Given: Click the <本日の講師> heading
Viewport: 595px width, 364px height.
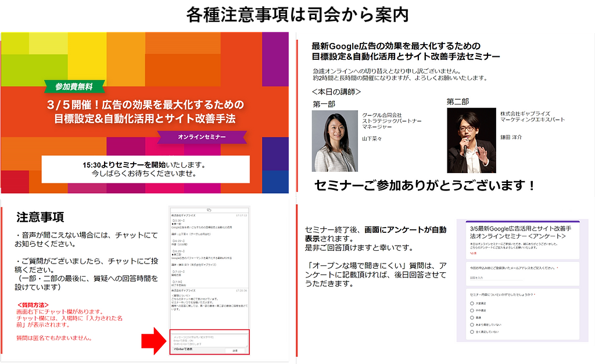Looking at the screenshot, I should pos(336,92).
